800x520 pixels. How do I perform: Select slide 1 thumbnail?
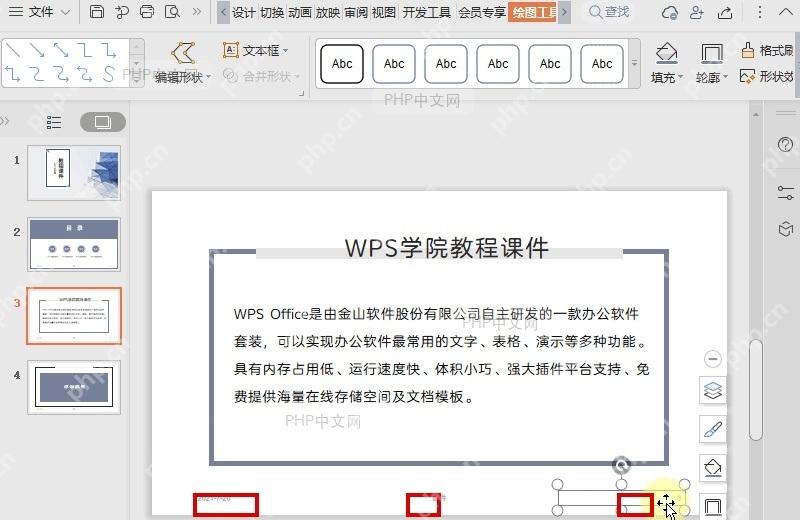tap(74, 172)
